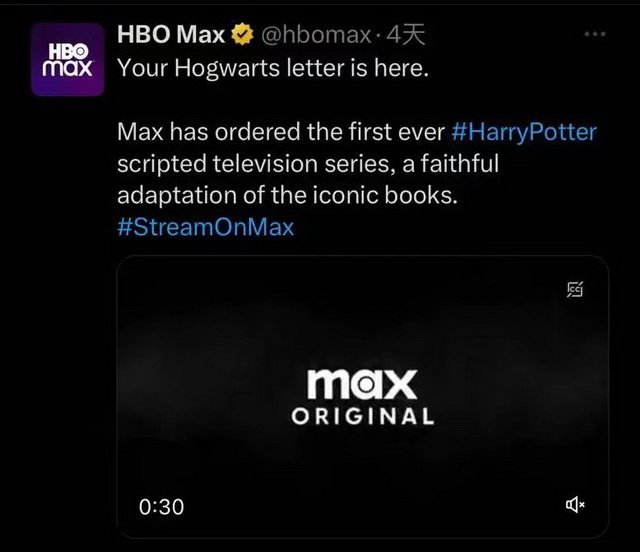Click 'Your Hogwarts letter is here.' text
The image size is (640, 552).
tap(273, 68)
